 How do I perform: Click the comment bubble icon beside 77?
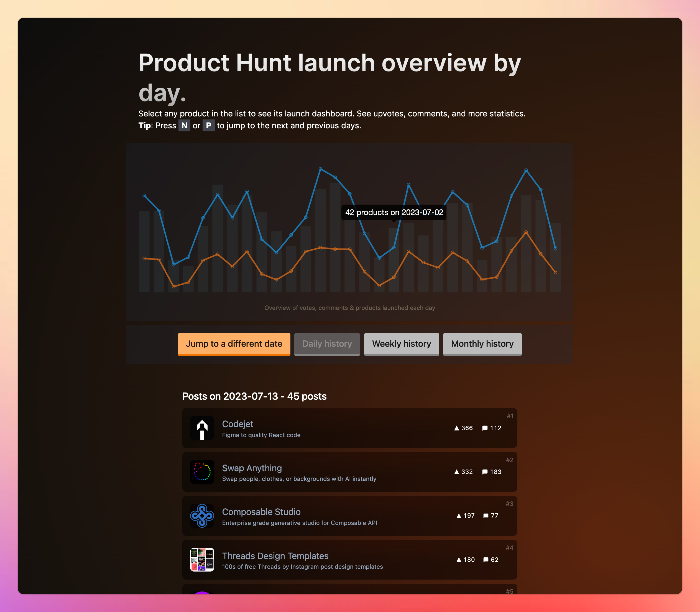[486, 516]
